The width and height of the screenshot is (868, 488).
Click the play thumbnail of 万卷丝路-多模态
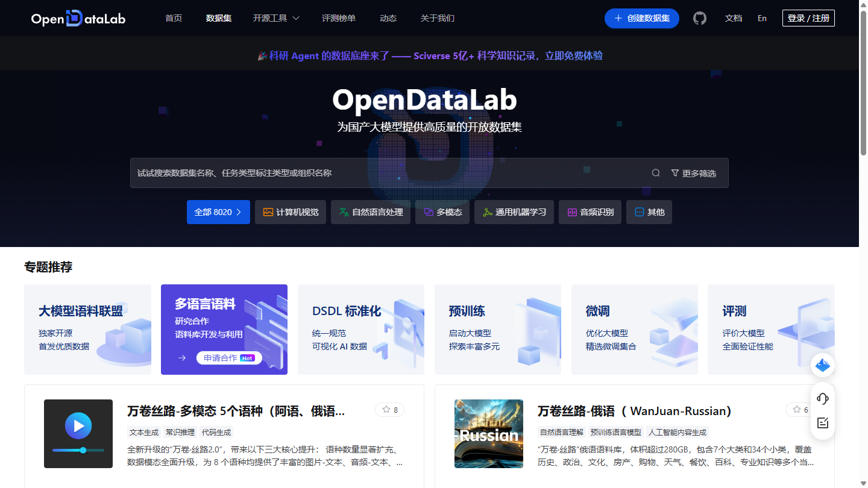(78, 434)
